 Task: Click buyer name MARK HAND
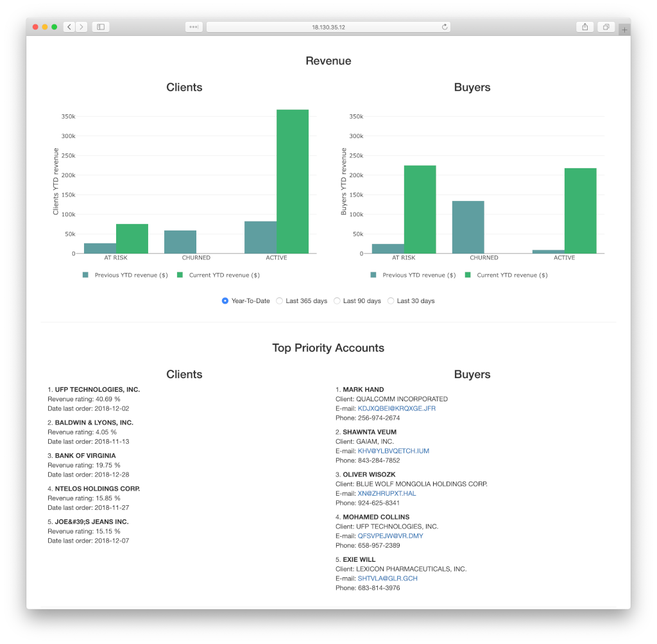[x=363, y=390]
